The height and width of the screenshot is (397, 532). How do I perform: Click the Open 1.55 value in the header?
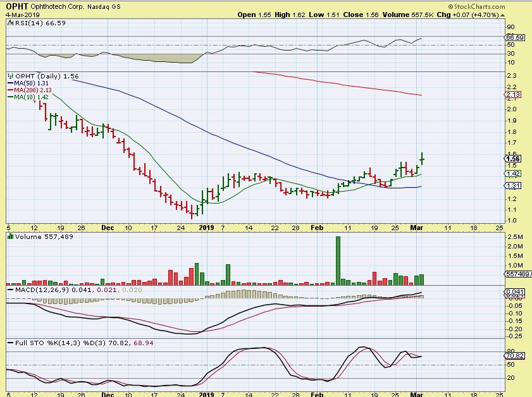pyautogui.click(x=254, y=15)
